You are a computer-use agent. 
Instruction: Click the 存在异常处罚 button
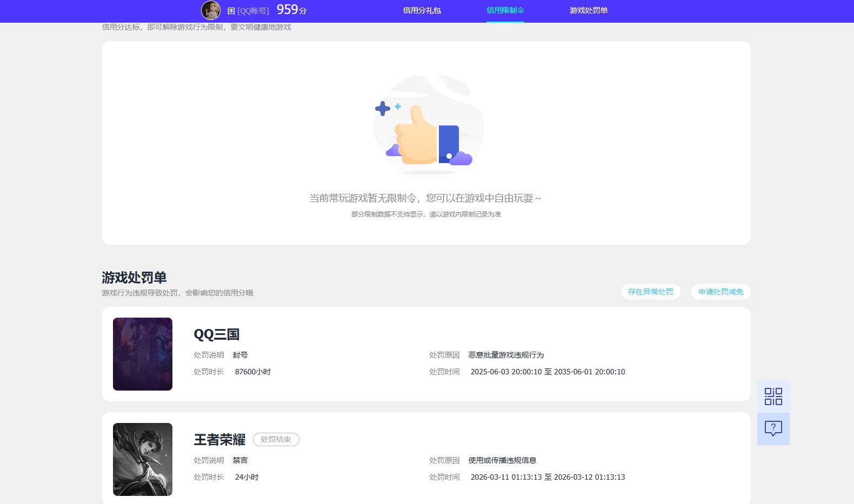[650, 292]
